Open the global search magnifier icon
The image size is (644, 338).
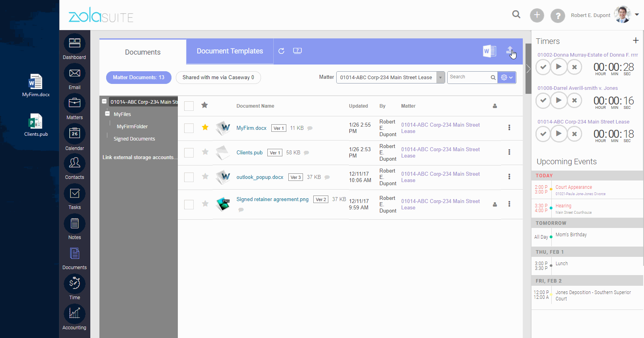(x=516, y=15)
